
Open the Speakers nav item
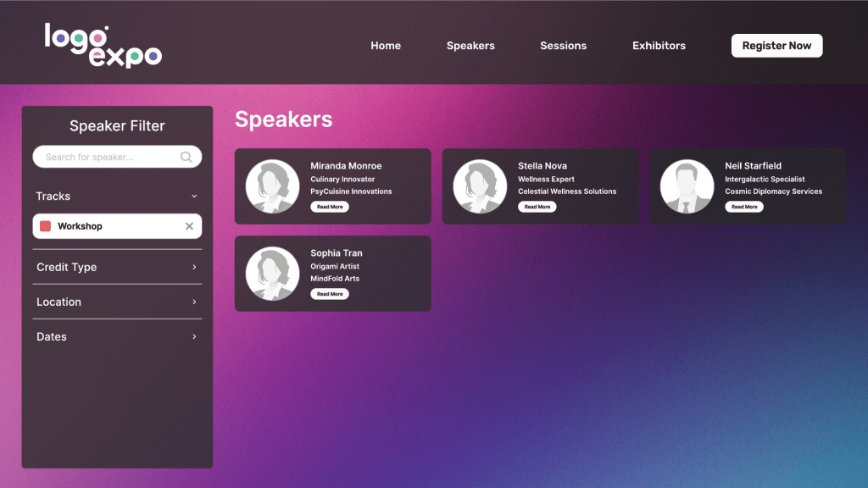[x=470, y=46]
